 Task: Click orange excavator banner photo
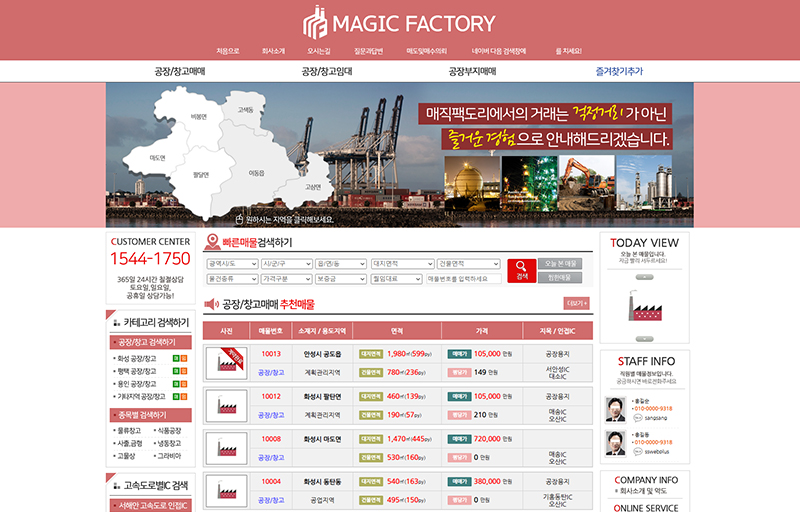586,184
